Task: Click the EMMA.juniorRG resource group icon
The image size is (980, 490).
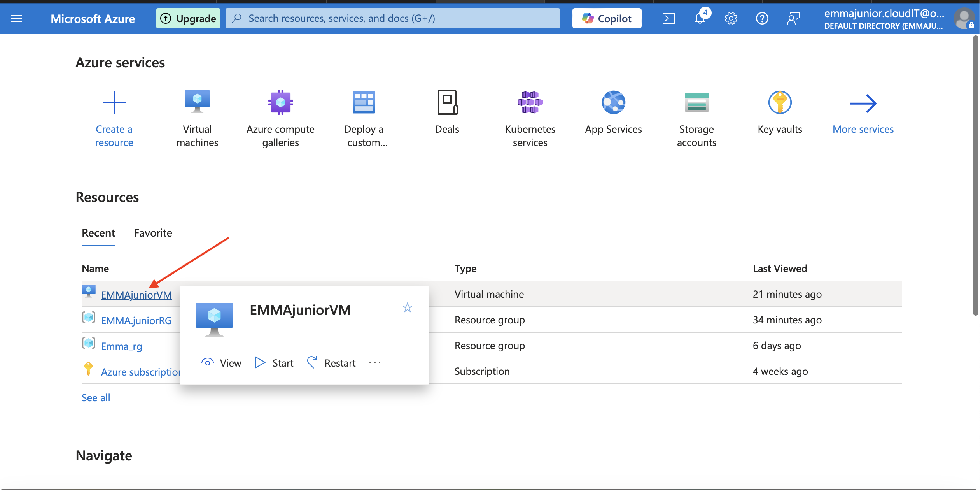Action: pos(89,318)
